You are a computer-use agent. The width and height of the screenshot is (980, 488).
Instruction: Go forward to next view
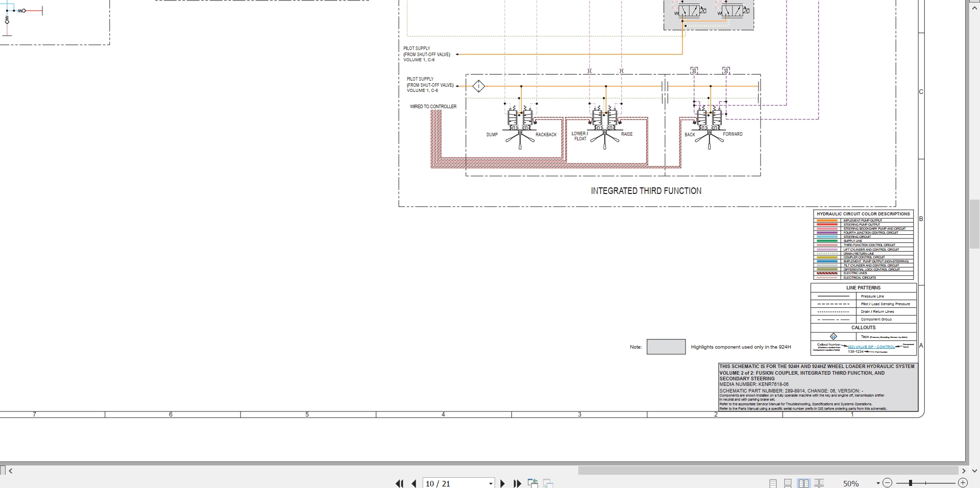point(548,483)
